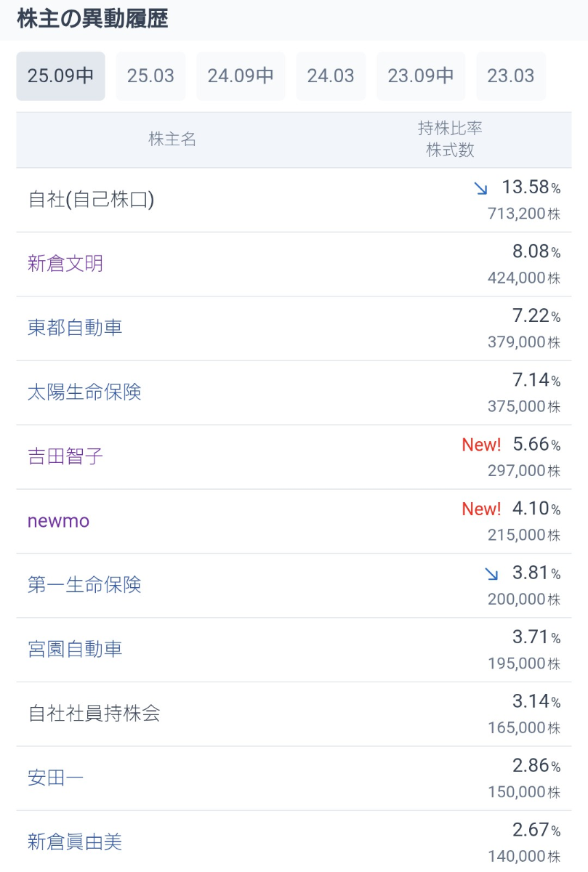Open the 24.09中 period tab
Screen dimensions: 588x872
241,76
